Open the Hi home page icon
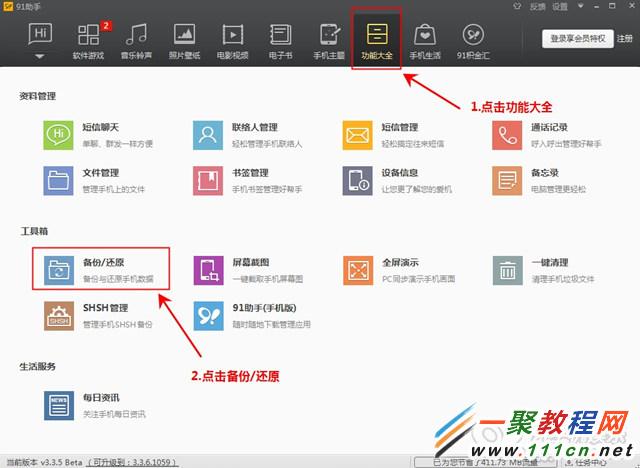640x468 pixels. 40,33
